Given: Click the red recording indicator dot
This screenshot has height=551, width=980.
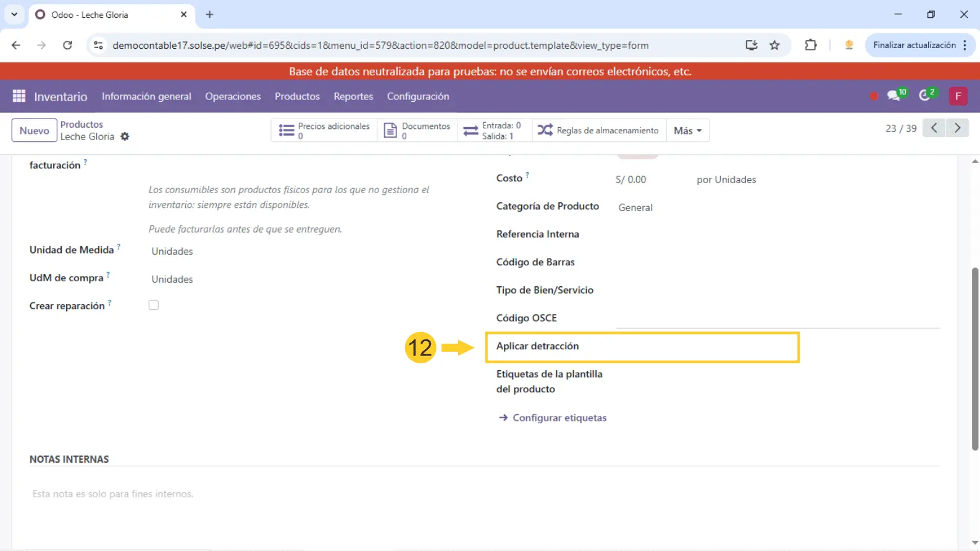Looking at the screenshot, I should 873,96.
